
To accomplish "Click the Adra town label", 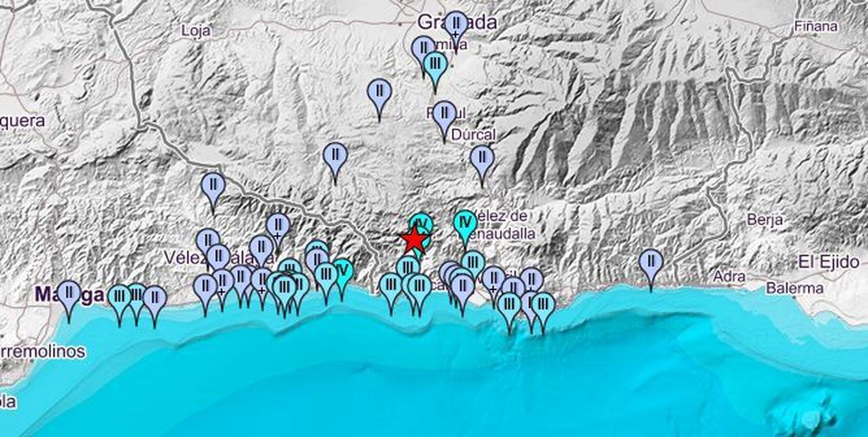I will pos(729,277).
